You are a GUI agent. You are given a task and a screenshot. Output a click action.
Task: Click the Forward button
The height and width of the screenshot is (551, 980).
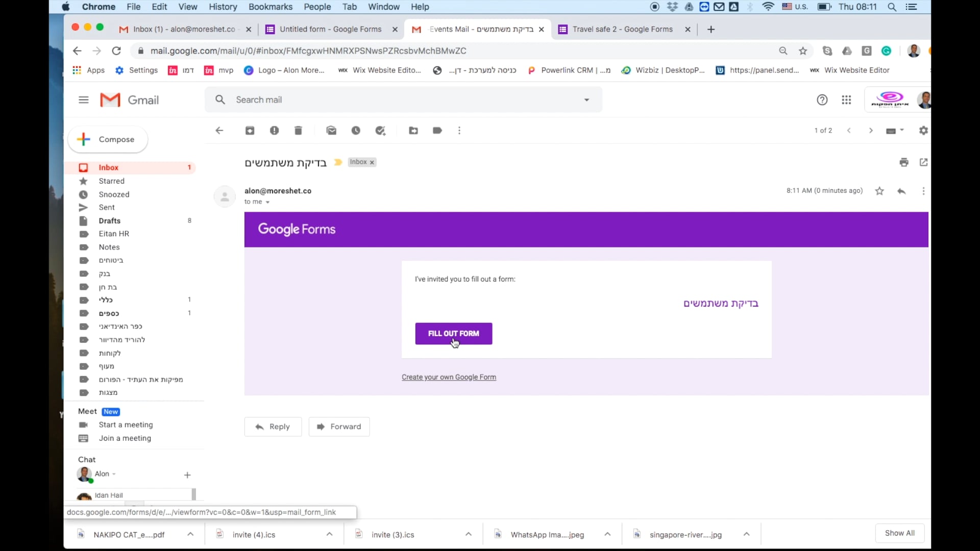click(339, 427)
